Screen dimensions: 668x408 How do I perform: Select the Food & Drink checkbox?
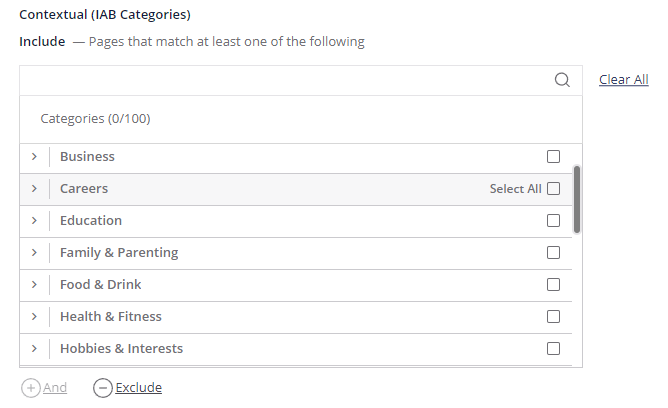(x=553, y=284)
